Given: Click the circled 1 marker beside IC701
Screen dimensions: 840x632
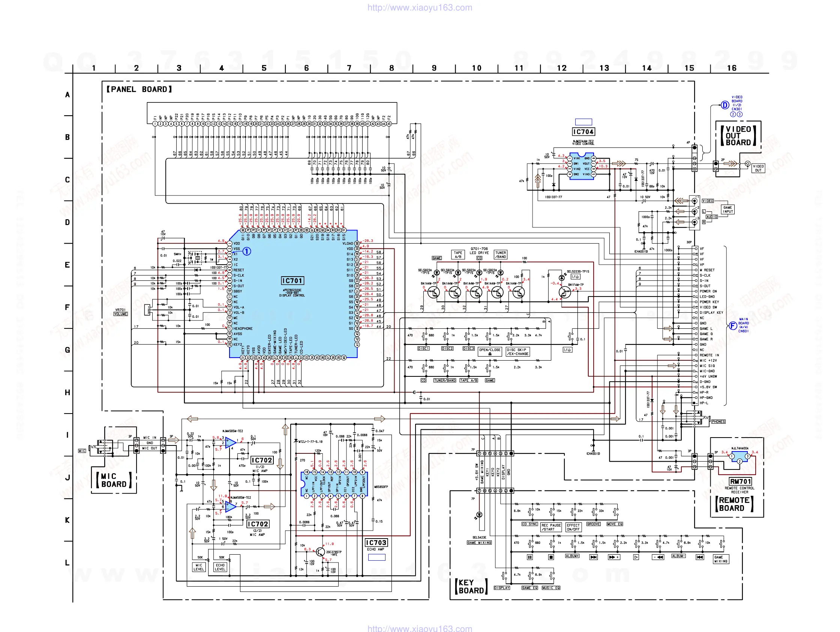Looking at the screenshot, I should (247, 251).
